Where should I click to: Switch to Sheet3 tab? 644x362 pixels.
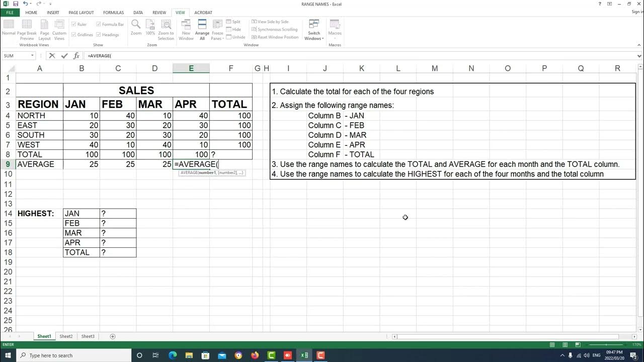click(x=88, y=336)
